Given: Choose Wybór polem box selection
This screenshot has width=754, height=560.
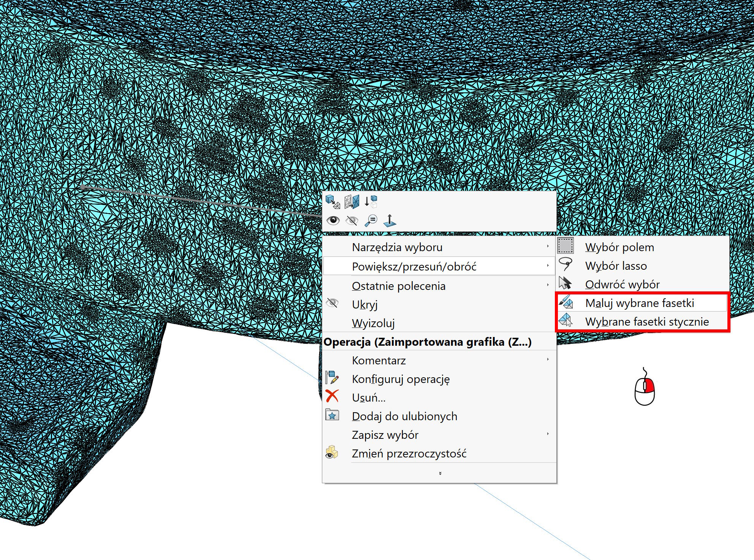Looking at the screenshot, I should (x=619, y=247).
